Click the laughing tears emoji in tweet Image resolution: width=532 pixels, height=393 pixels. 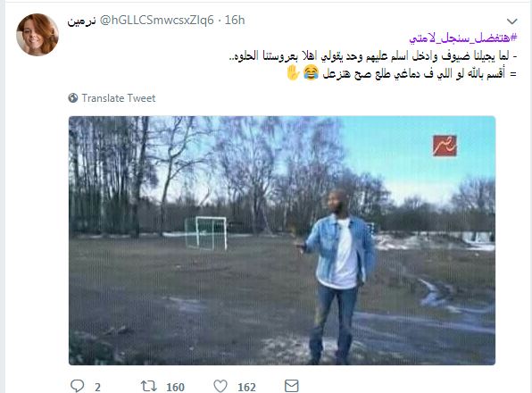(312, 73)
